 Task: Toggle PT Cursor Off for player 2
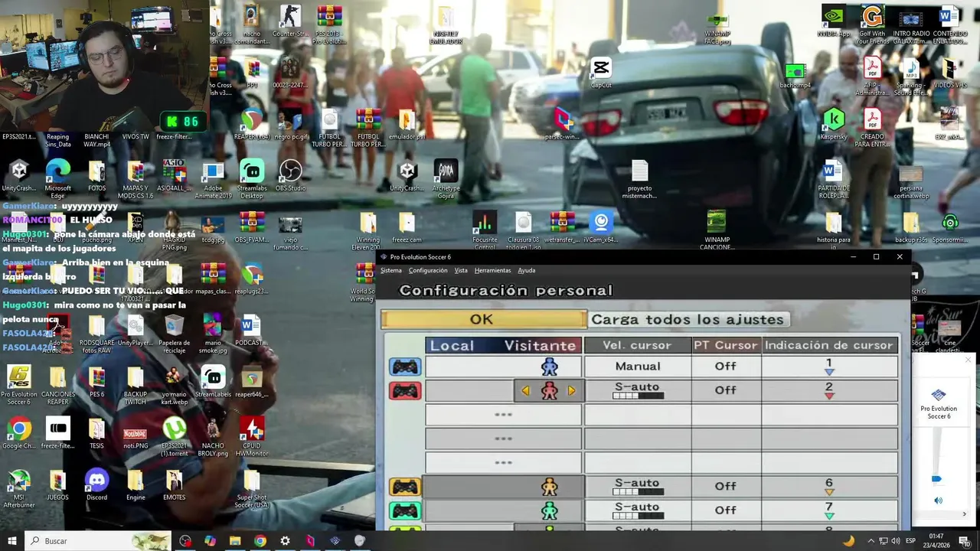(726, 390)
